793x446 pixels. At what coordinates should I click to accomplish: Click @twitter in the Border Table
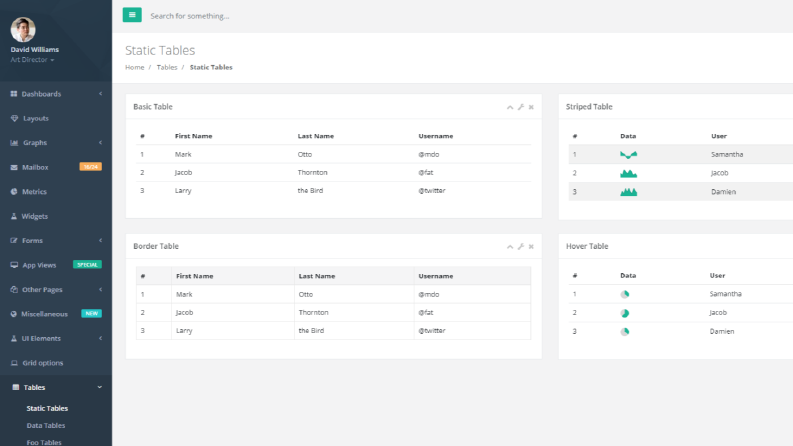(x=432, y=331)
